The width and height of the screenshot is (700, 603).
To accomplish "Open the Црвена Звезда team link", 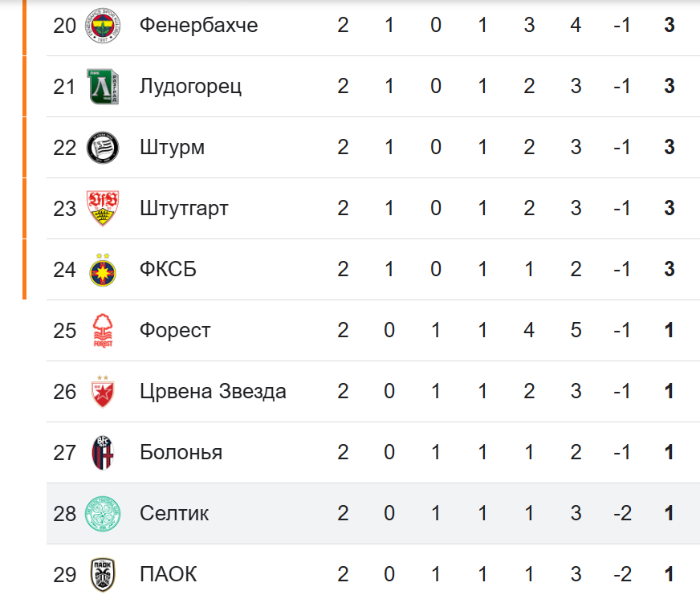I will [x=213, y=392].
